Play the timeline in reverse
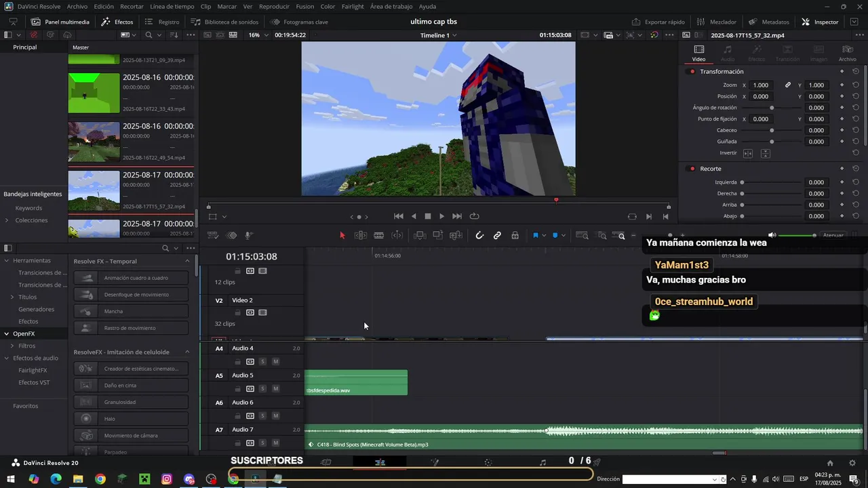 [x=414, y=216]
